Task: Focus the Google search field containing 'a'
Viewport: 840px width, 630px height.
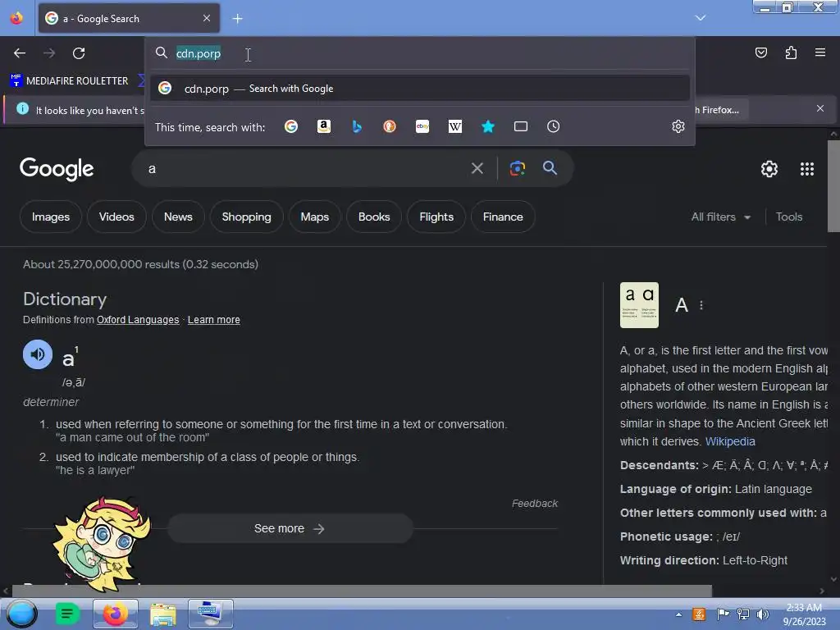Action: (x=304, y=169)
